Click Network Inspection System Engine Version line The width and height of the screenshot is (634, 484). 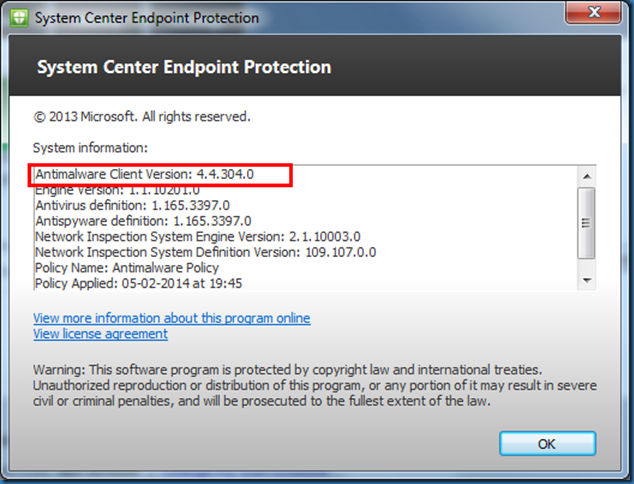[197, 237]
